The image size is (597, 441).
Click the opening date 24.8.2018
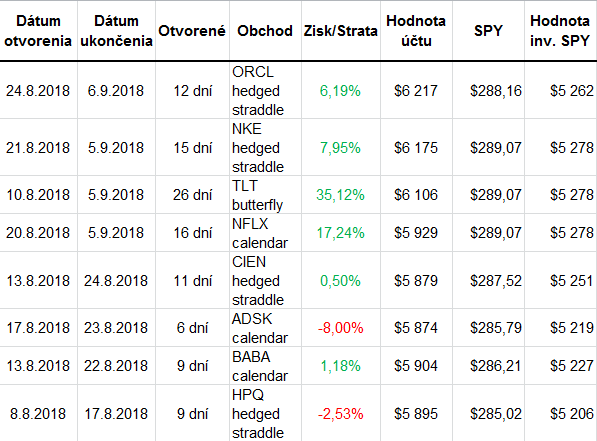click(x=38, y=91)
